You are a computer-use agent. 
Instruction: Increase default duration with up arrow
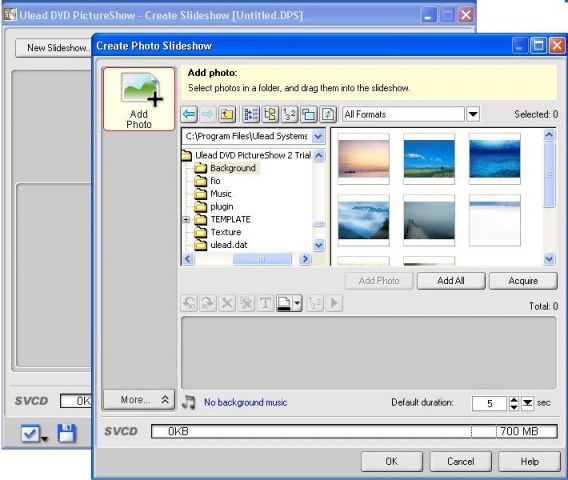pos(514,400)
